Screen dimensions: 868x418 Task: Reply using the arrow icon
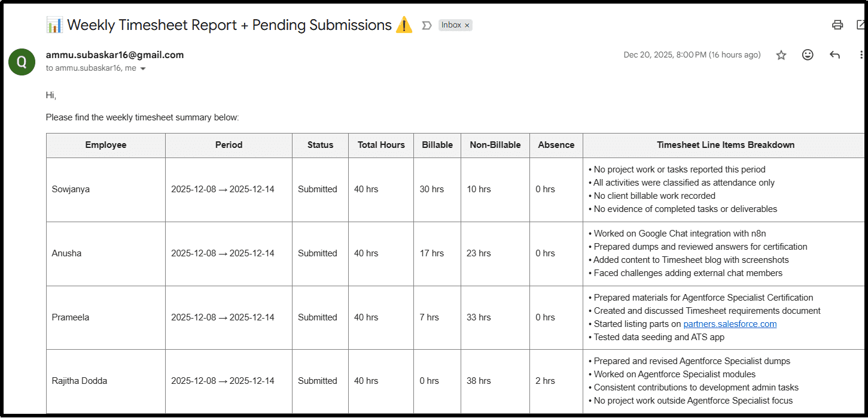[835, 55]
